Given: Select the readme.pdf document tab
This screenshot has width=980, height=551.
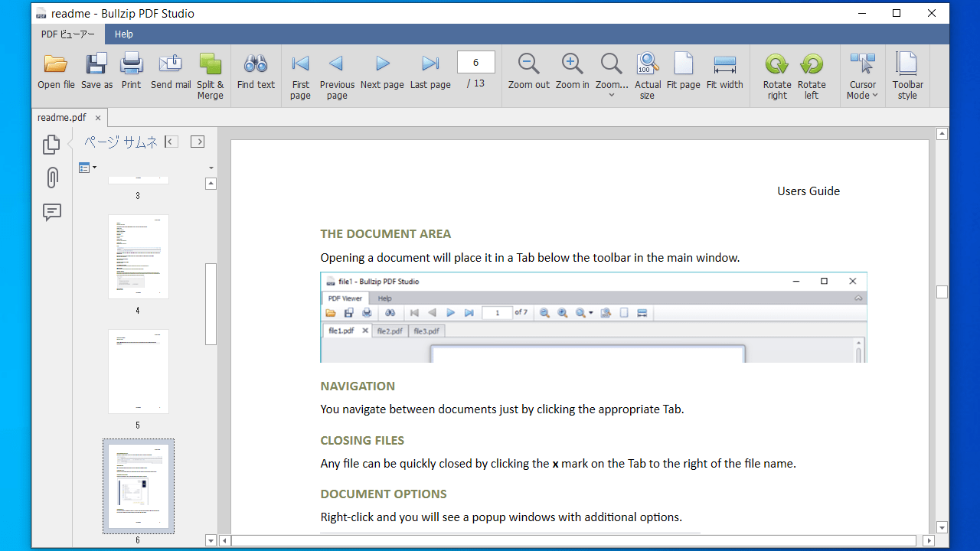Looking at the screenshot, I should (x=62, y=118).
